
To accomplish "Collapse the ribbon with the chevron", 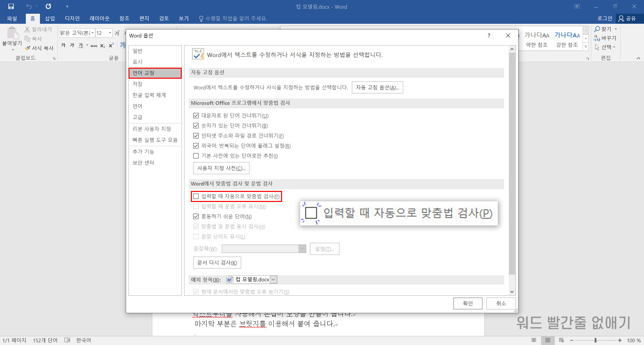I will click(638, 58).
